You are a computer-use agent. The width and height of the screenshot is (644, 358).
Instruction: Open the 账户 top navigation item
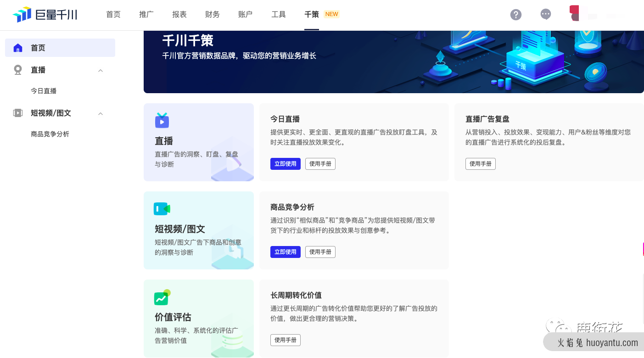(x=246, y=14)
